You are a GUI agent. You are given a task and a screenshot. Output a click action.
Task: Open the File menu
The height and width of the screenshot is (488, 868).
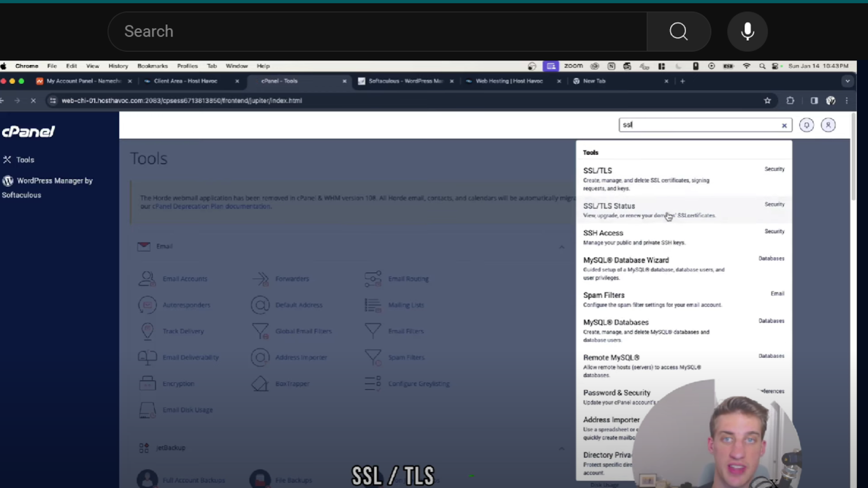pyautogui.click(x=52, y=66)
